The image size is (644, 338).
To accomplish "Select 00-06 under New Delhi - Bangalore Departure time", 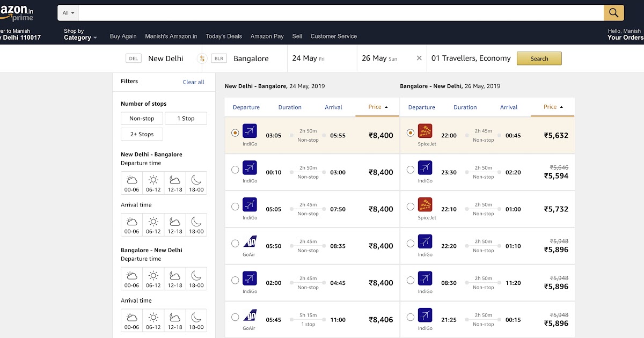I will click(132, 183).
